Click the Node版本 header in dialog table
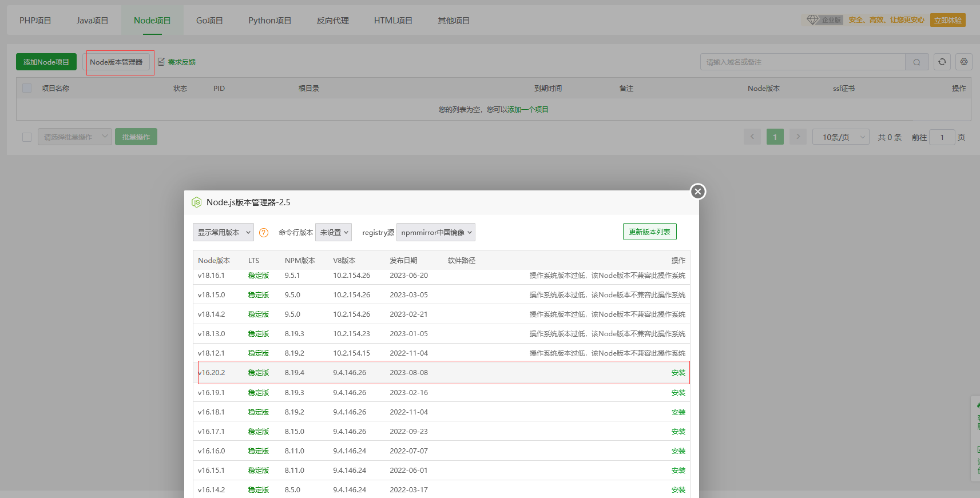Viewport: 980px width, 498px height. [214, 261]
